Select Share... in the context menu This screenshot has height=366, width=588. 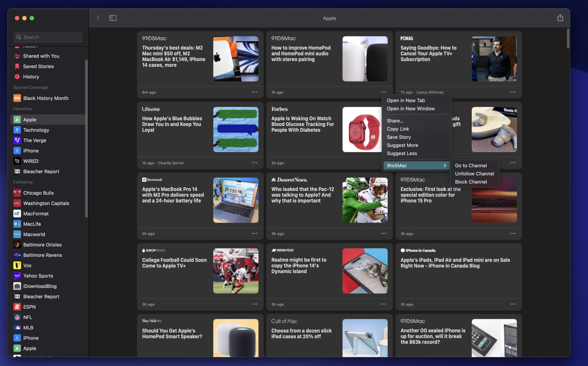point(416,121)
